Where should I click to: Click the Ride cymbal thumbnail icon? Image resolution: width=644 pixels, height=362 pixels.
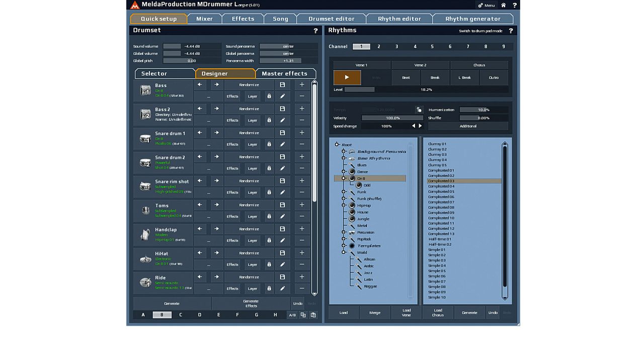click(x=145, y=283)
